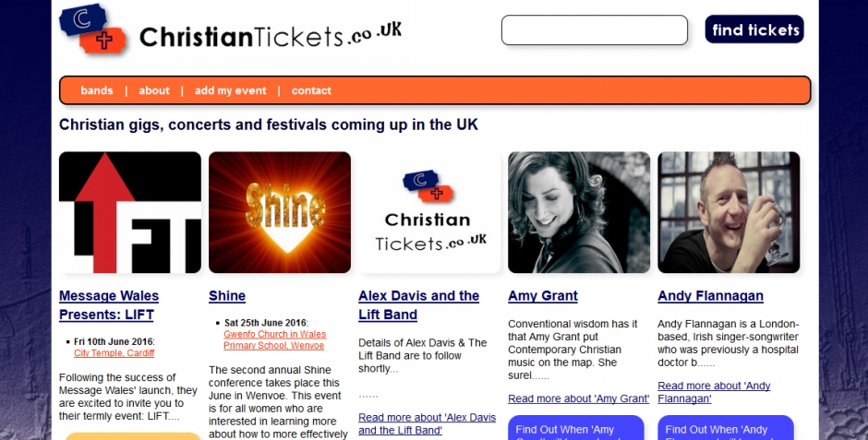Viewport: 868px width, 440px height.
Task: Open the bands menu item
Action: tap(97, 90)
